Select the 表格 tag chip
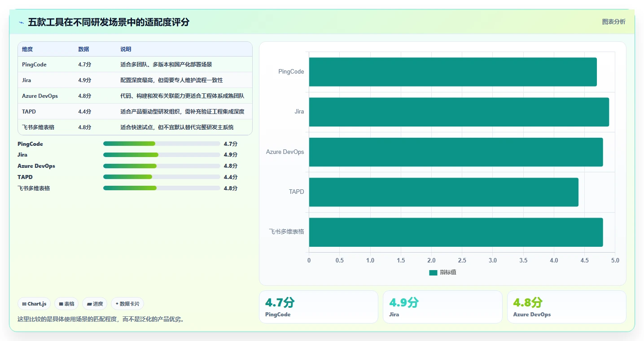This screenshot has height=341, width=644. point(66,304)
